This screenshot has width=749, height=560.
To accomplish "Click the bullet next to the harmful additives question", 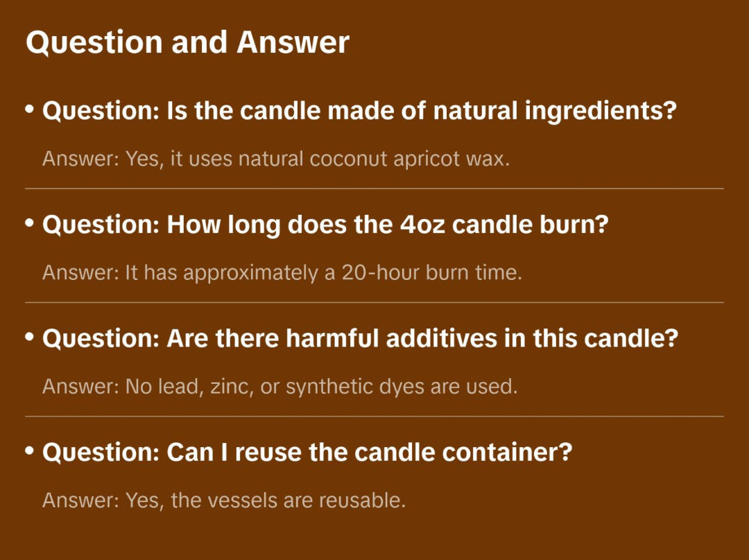I will (30, 338).
